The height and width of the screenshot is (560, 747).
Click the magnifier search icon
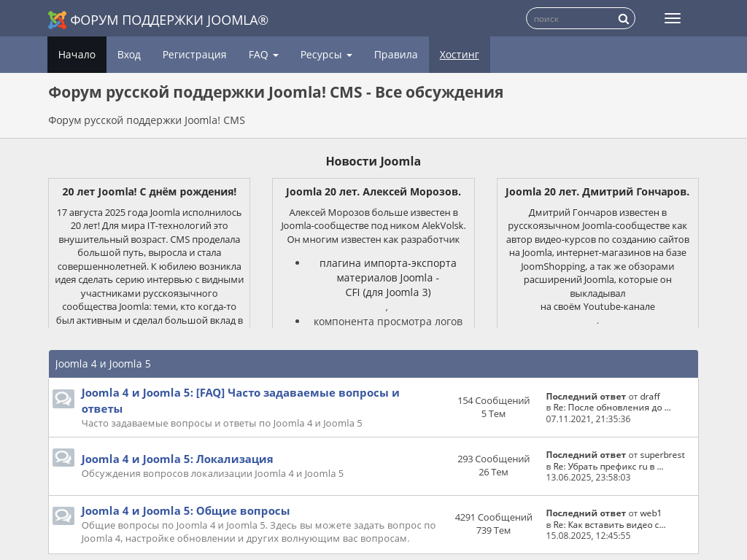(624, 19)
